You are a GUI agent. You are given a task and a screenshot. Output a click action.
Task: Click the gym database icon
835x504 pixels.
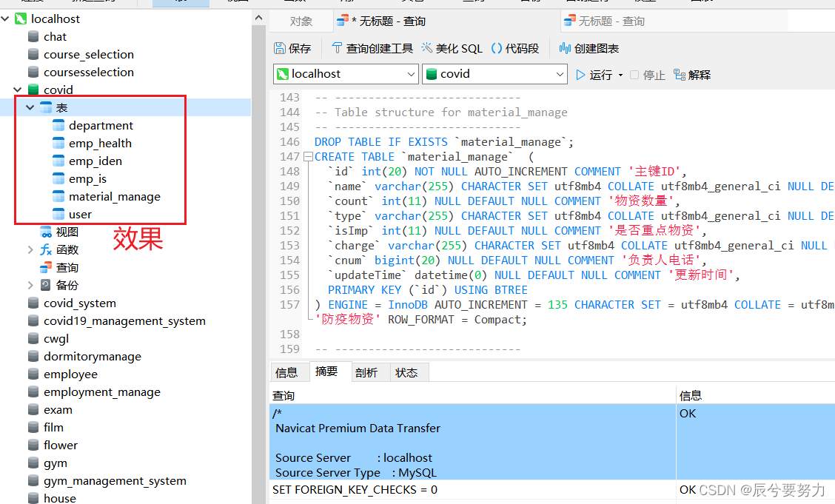tap(33, 463)
